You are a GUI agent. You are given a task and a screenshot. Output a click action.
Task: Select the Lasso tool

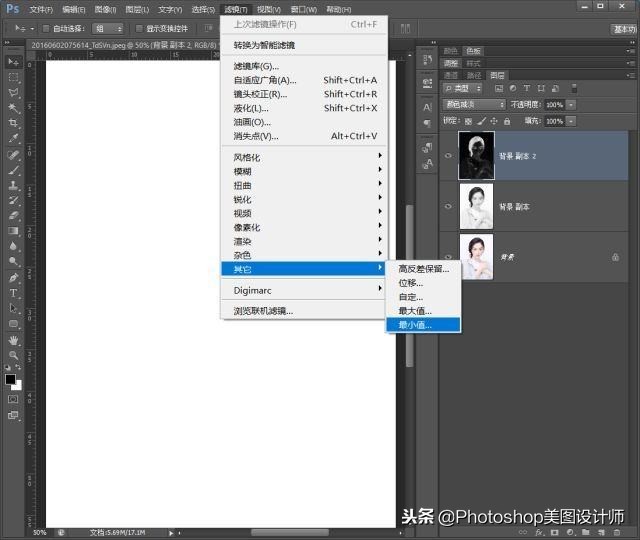[13, 92]
